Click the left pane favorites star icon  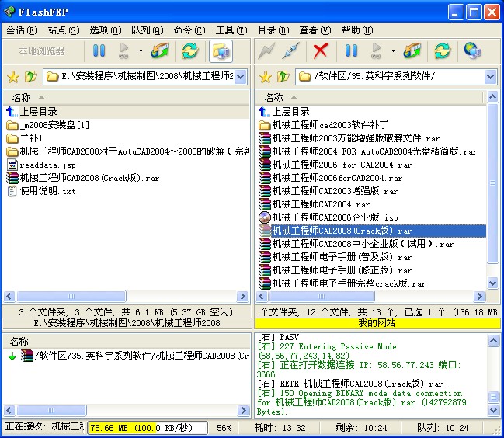(13, 76)
